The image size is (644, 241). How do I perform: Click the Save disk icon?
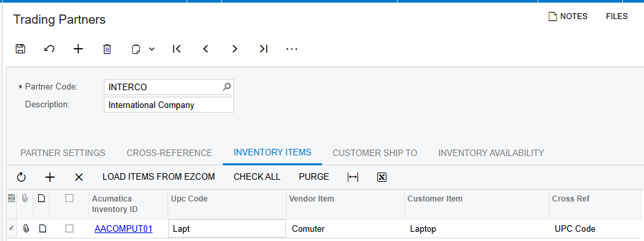point(20,49)
